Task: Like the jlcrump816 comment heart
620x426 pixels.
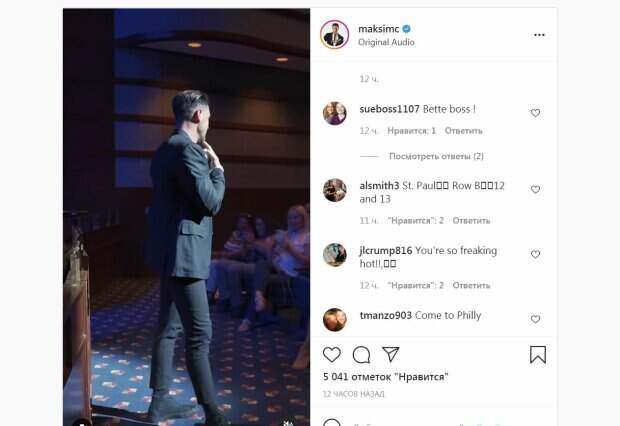Action: [x=535, y=255]
